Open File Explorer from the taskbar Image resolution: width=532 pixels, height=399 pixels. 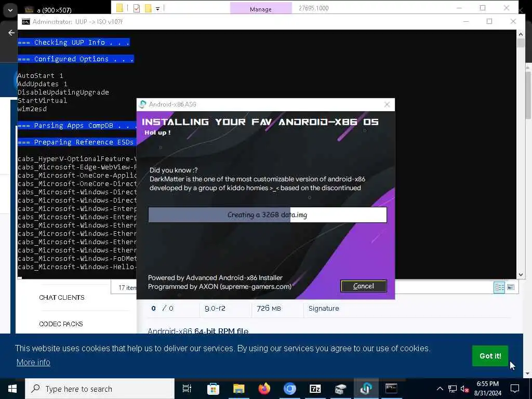pyautogui.click(x=238, y=389)
